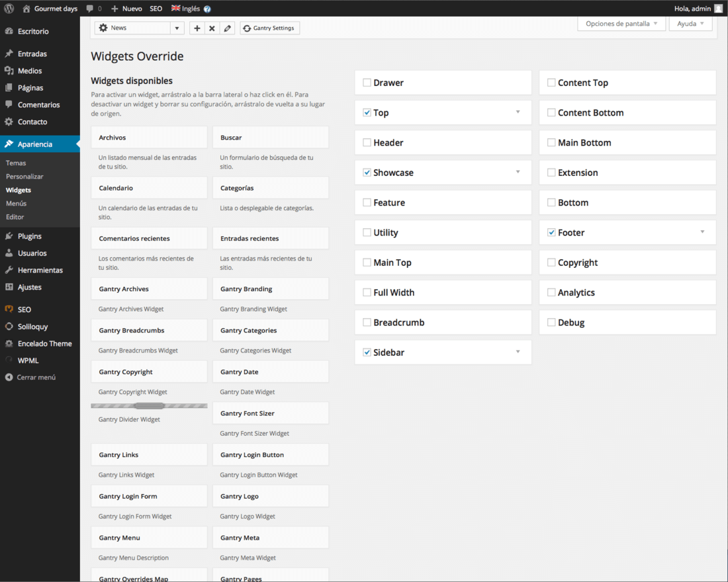
Task: Click the Usuarios person icon
Action: pos(9,253)
